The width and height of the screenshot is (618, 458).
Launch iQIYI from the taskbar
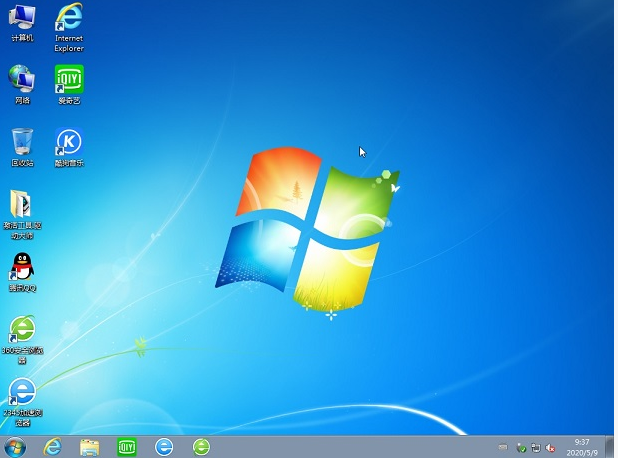tap(127, 447)
